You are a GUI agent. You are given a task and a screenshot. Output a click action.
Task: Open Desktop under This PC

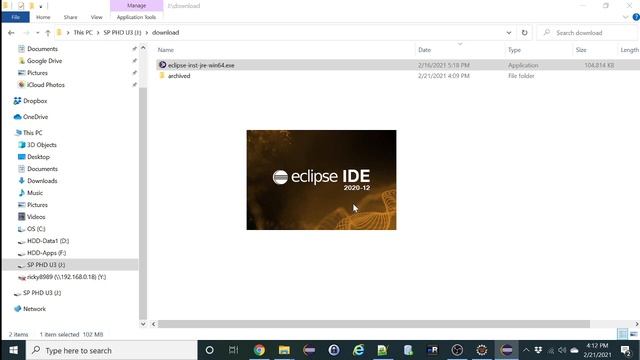(38, 157)
